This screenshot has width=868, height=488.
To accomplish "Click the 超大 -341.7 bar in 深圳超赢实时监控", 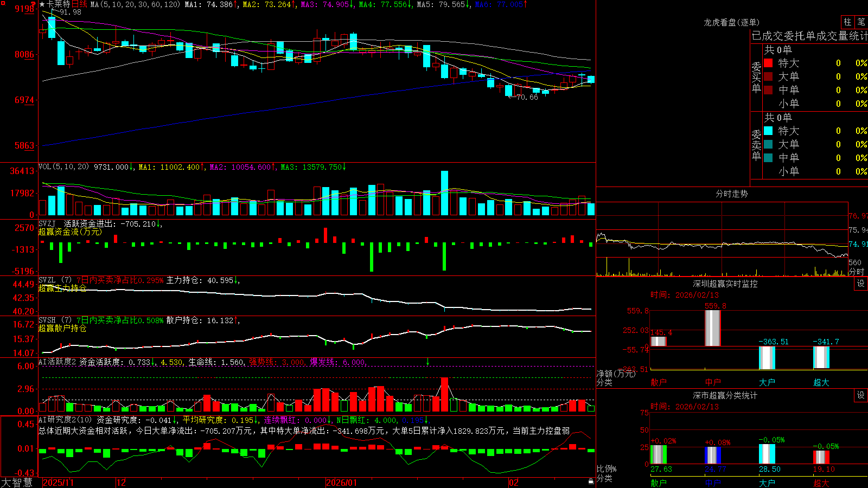I will point(821,357).
